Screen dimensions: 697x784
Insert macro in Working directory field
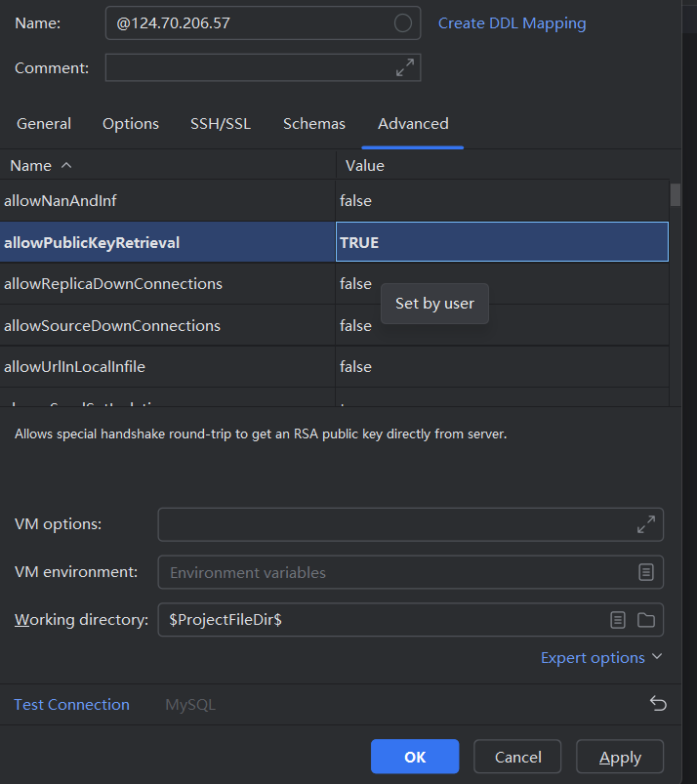click(617, 620)
